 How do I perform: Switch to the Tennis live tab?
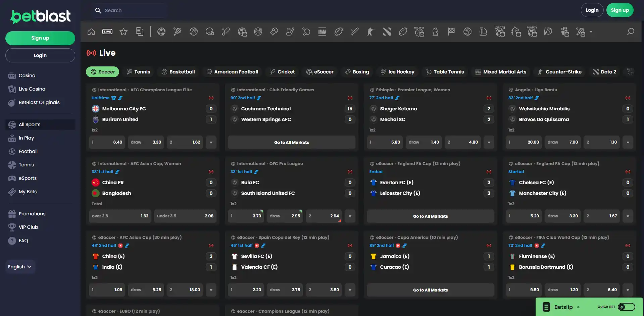138,72
